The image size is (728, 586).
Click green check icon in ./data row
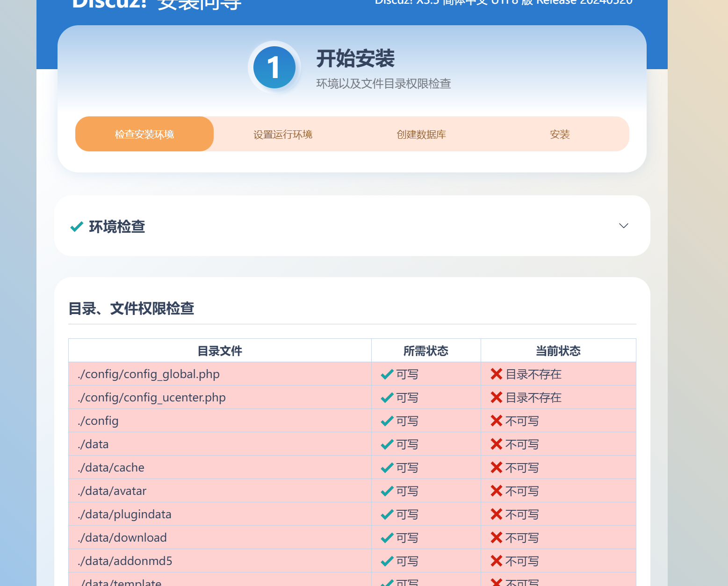click(x=387, y=444)
